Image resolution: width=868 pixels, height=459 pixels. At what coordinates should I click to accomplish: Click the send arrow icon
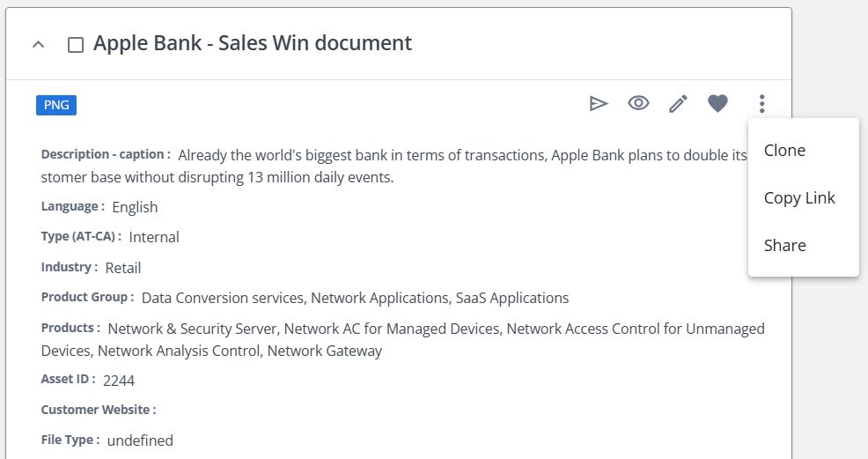[x=599, y=104]
